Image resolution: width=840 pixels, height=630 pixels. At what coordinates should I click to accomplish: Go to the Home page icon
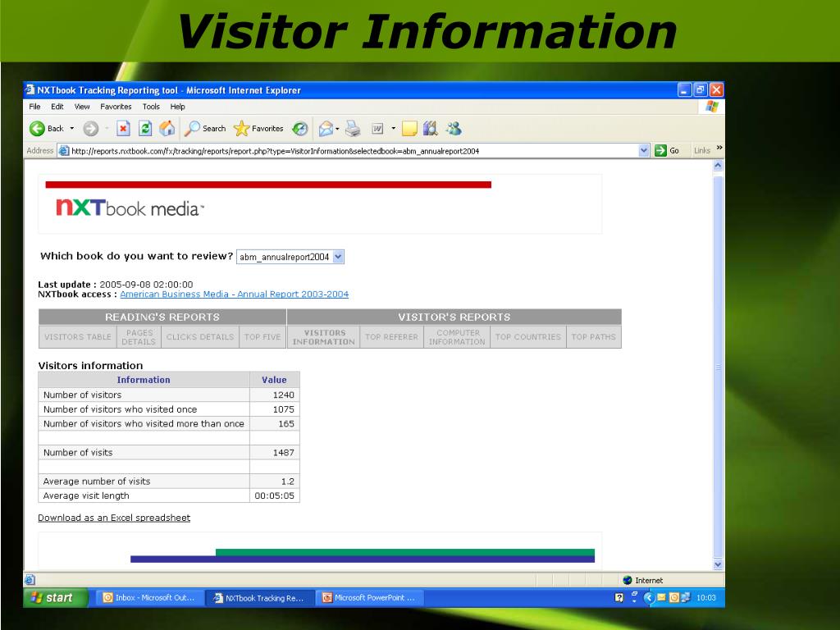[167, 129]
